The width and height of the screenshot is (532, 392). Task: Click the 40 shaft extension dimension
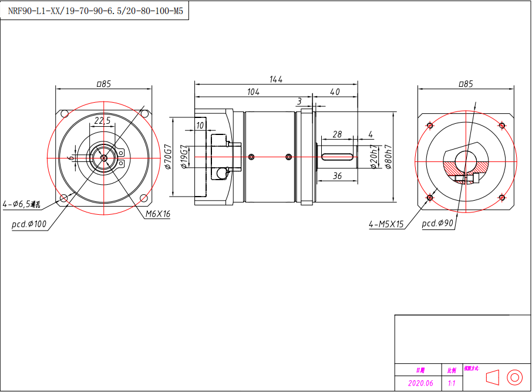coord(335,92)
